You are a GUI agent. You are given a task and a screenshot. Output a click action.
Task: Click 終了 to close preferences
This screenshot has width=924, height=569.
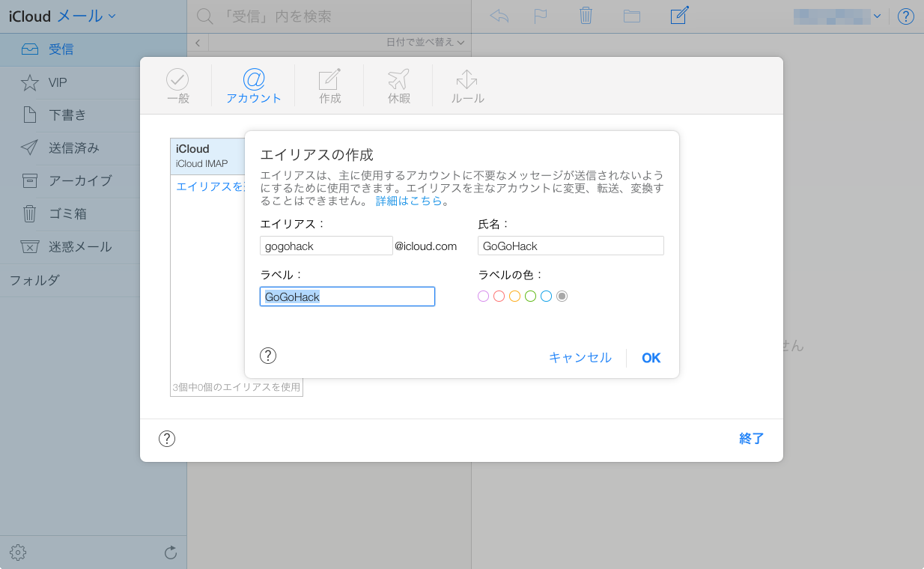tap(751, 439)
